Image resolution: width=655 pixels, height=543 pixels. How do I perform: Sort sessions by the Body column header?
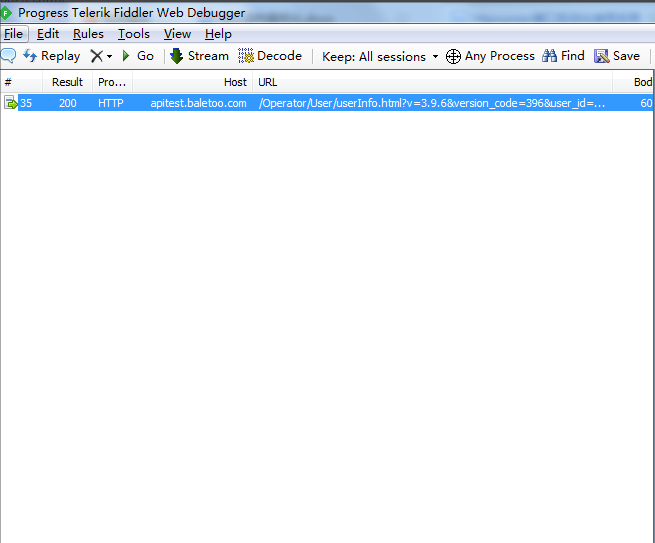click(633, 82)
